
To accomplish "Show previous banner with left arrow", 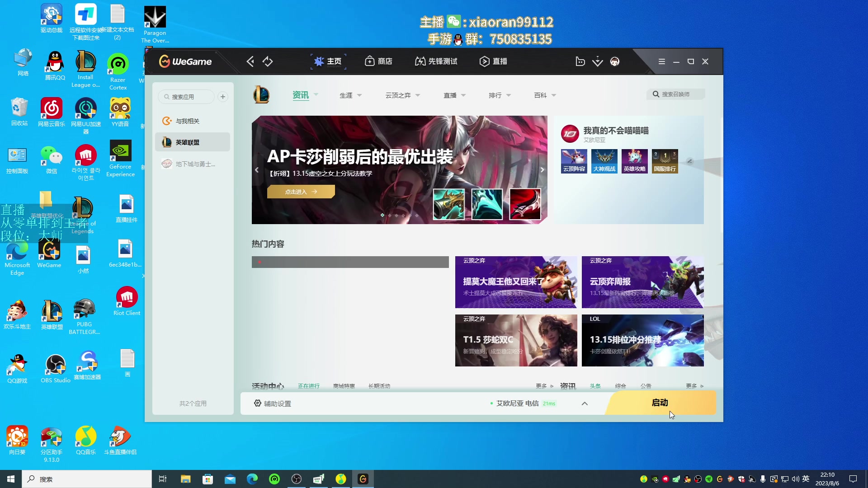I will pos(257,170).
